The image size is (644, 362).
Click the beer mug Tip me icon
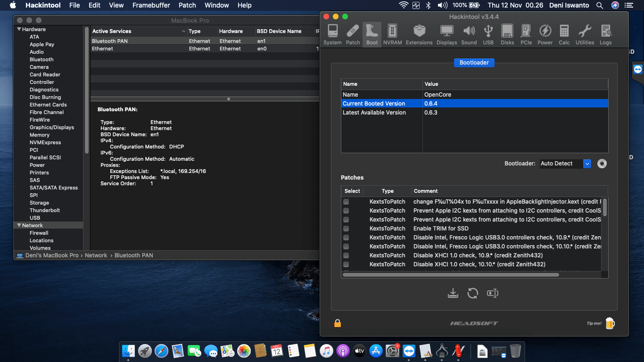point(610,323)
